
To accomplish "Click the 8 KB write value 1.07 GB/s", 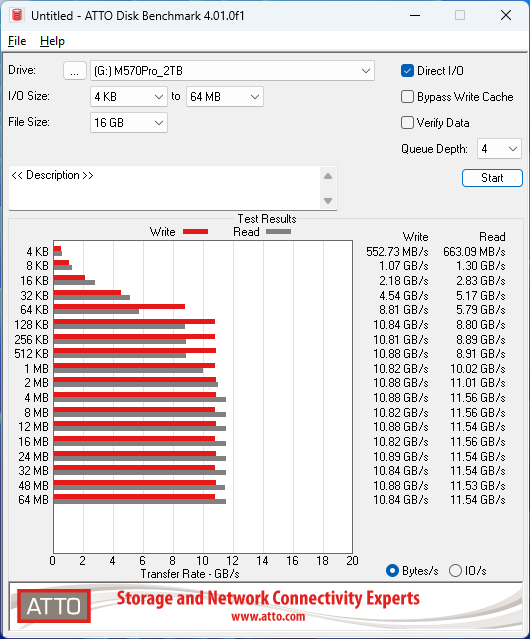I will point(404,266).
